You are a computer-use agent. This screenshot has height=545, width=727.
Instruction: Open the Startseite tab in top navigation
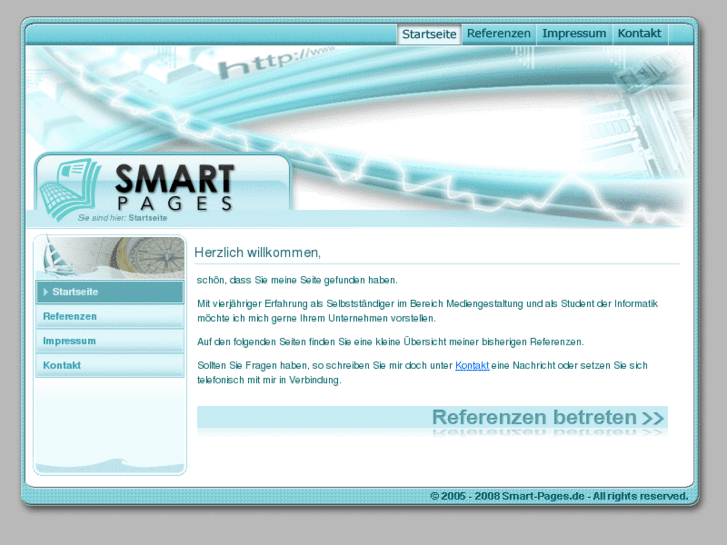[x=429, y=34]
